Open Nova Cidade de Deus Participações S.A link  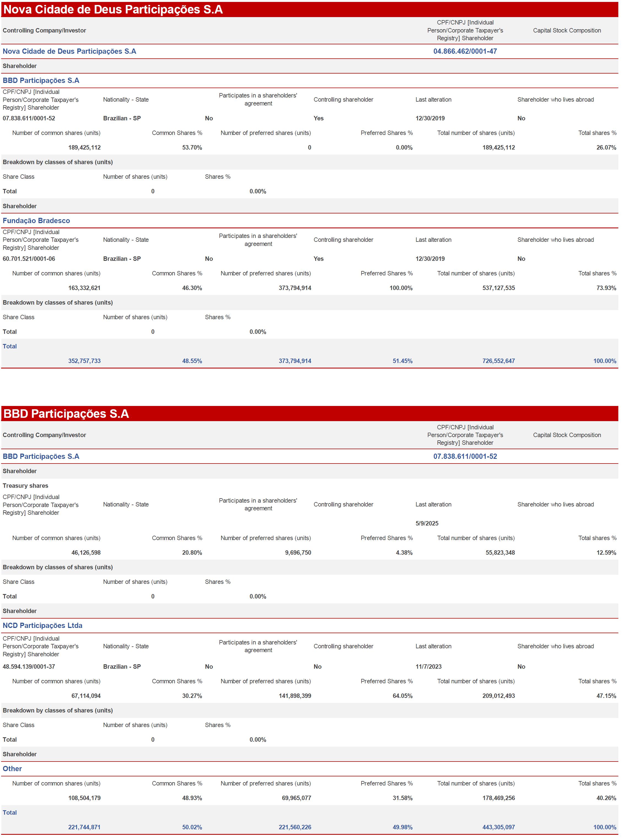coord(69,51)
